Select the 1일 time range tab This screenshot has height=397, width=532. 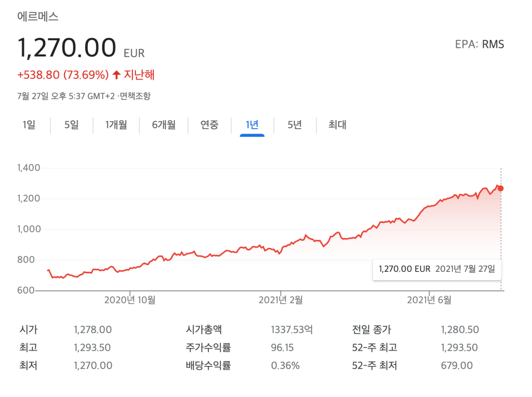[28, 125]
